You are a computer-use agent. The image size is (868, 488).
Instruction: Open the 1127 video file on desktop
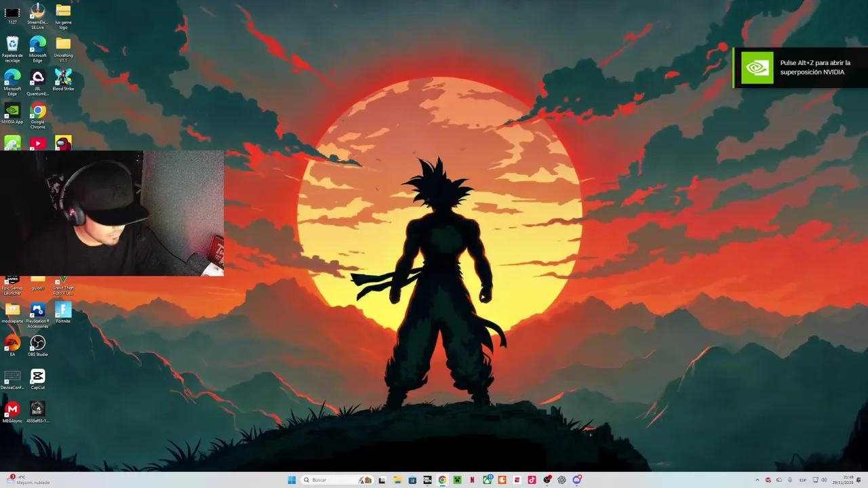tap(12, 15)
